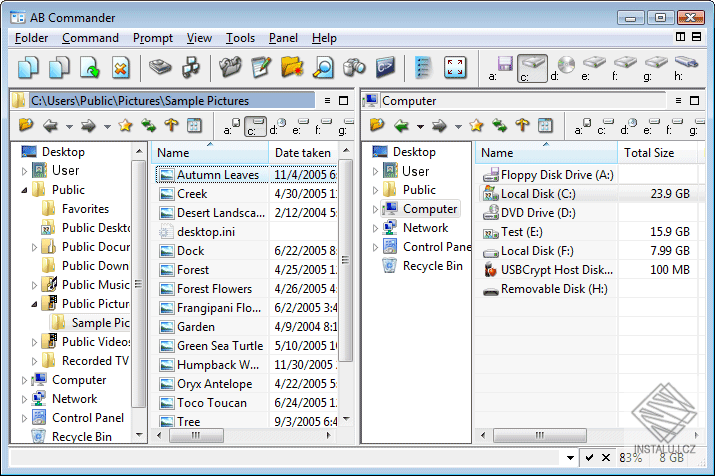715x476 pixels.
Task: Open Back history dropdown in right panel
Action: (420, 126)
